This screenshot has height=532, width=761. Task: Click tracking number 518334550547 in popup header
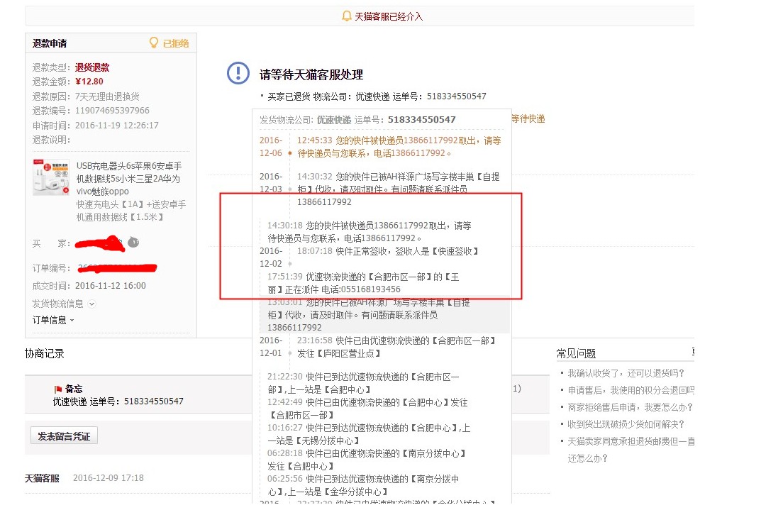421,119
